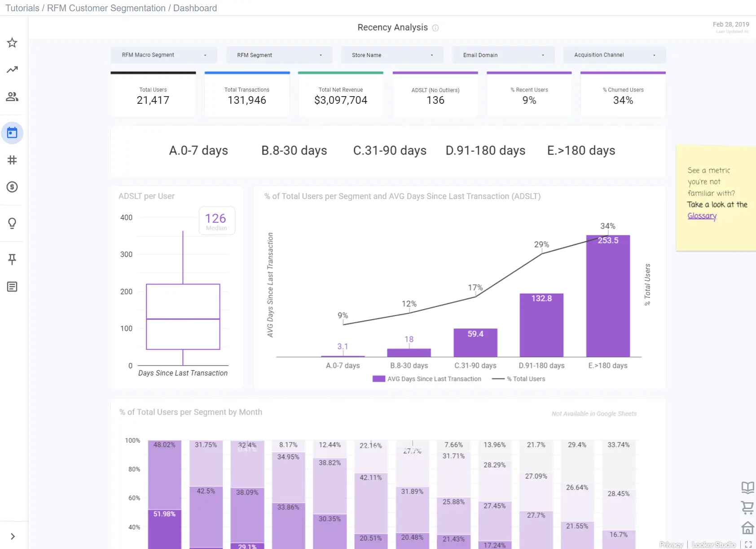The image size is (756, 549).
Task: Open the pushpin icon in sidebar
Action: click(x=12, y=259)
